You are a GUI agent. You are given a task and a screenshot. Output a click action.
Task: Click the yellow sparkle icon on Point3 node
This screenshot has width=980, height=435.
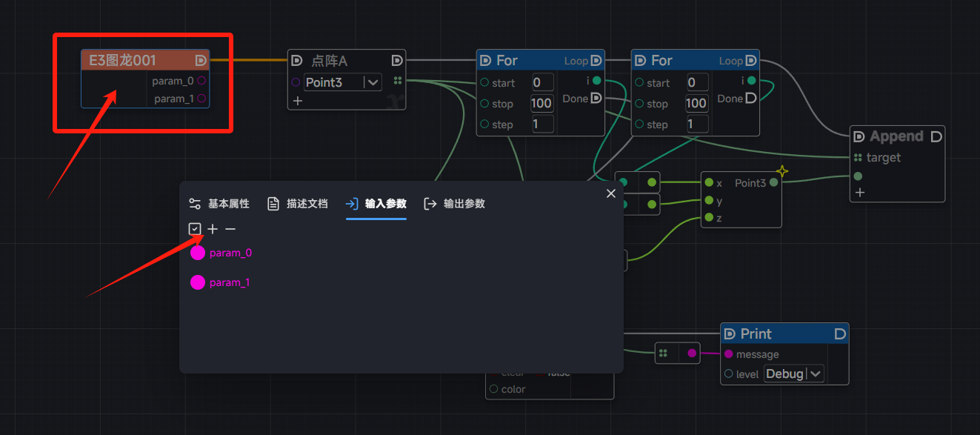click(x=781, y=171)
